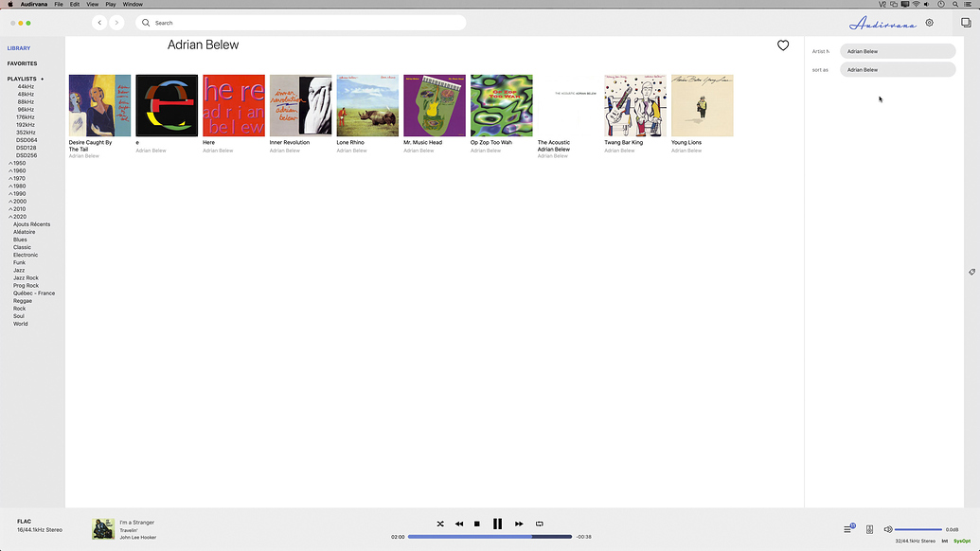Screen dimensions: 980x551
Task: Toggle repeat mode
Action: click(540, 524)
